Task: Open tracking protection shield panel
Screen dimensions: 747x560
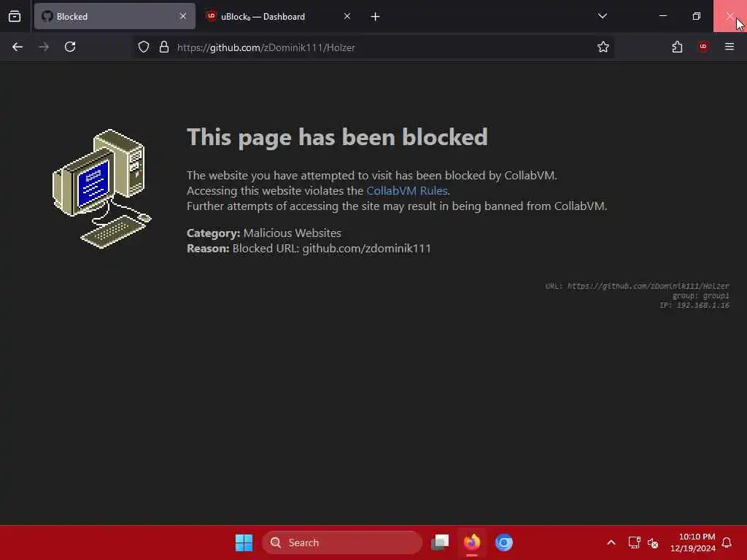Action: pyautogui.click(x=144, y=47)
